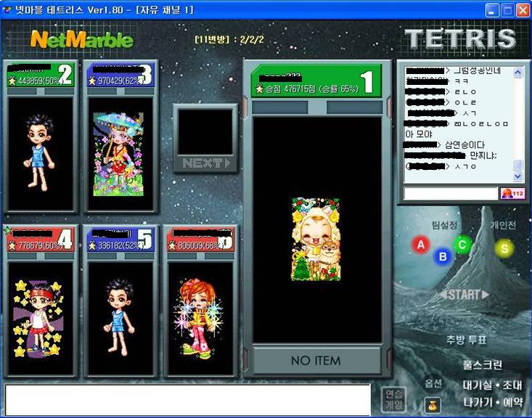The image size is (532, 418).
Task: Leave room with 나가기
Action: (x=478, y=401)
